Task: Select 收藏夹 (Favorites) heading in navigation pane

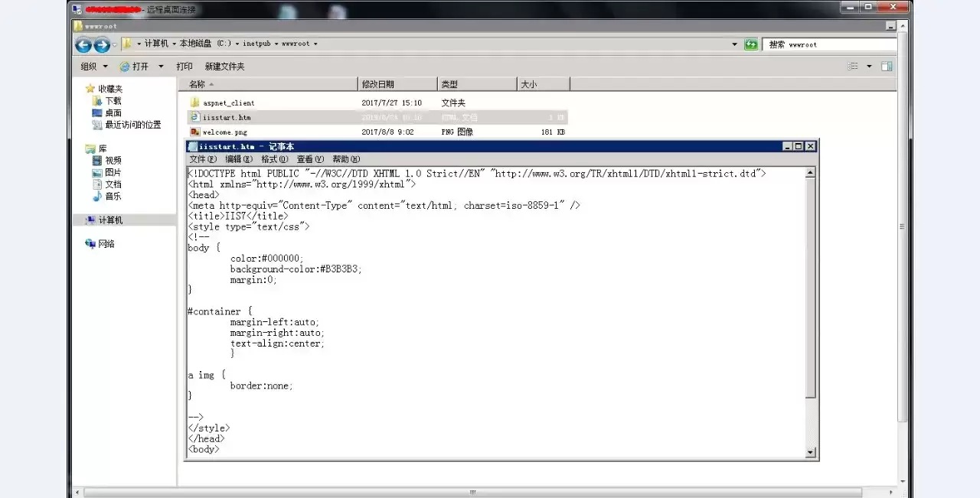Action: pyautogui.click(x=110, y=89)
